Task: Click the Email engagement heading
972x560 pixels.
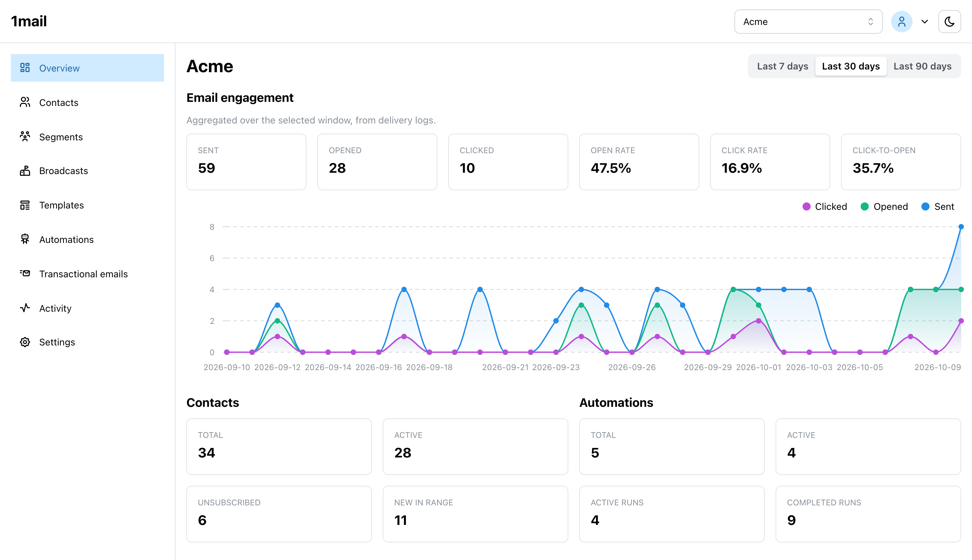Action: [x=240, y=98]
